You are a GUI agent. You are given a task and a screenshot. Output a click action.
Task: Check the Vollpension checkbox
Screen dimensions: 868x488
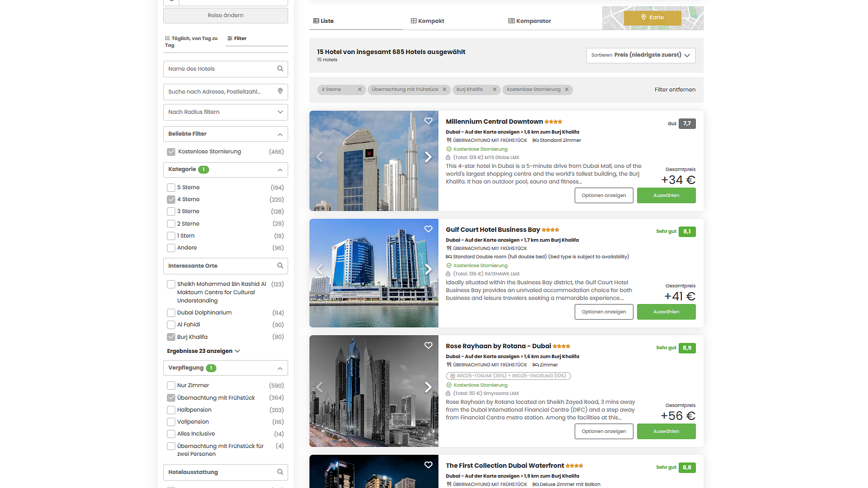pos(171,422)
